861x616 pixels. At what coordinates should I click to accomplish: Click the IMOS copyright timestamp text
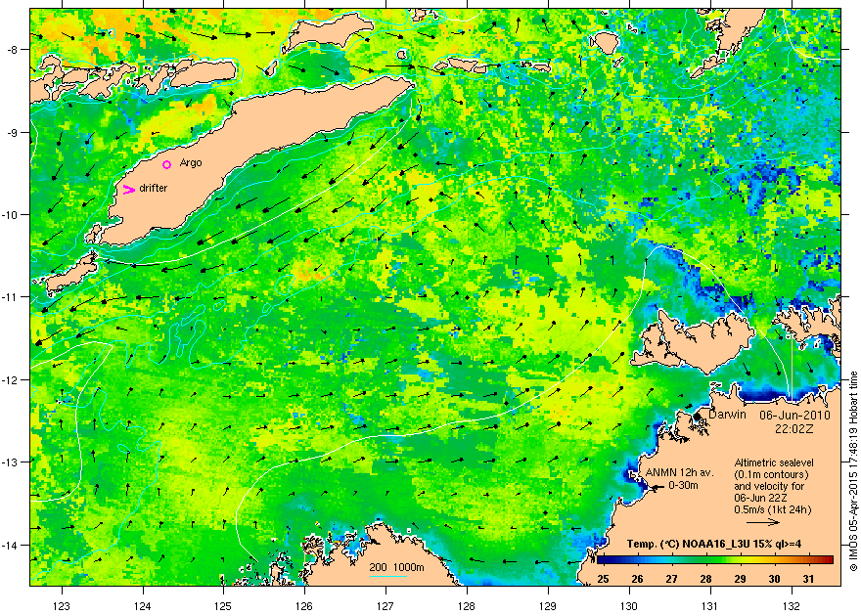click(x=853, y=470)
